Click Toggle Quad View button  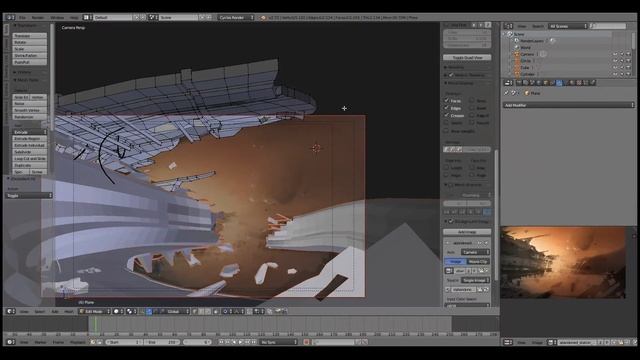(x=467, y=58)
